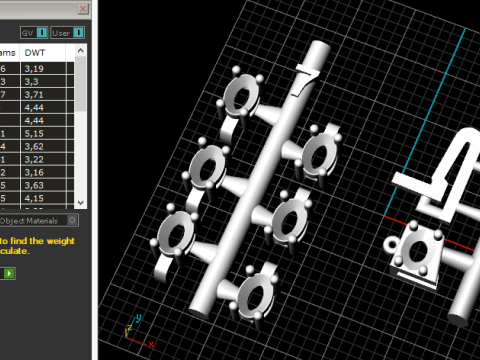Toggle the User switch

click(x=68, y=33)
